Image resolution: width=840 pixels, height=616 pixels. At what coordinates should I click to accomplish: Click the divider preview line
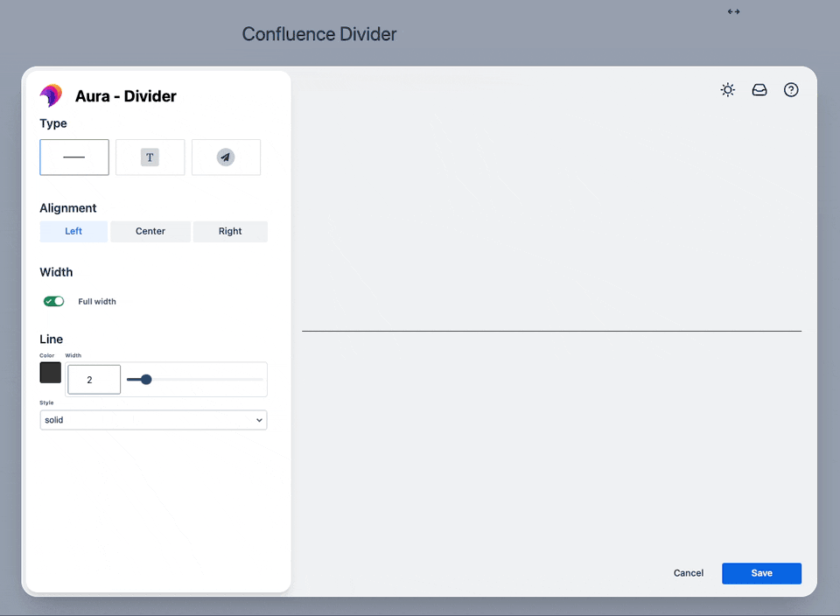[552, 331]
